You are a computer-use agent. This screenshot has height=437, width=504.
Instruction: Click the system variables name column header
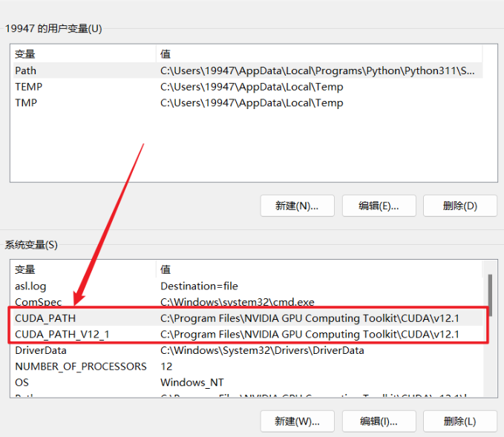coord(84,269)
